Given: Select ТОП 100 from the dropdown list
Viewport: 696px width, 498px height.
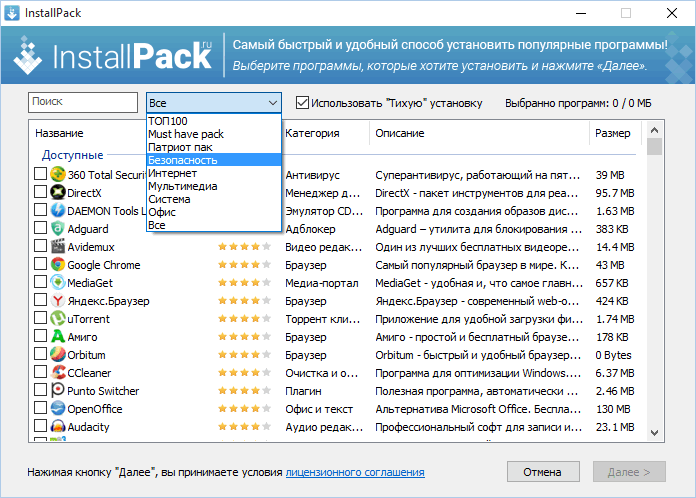Looking at the screenshot, I should [214, 121].
